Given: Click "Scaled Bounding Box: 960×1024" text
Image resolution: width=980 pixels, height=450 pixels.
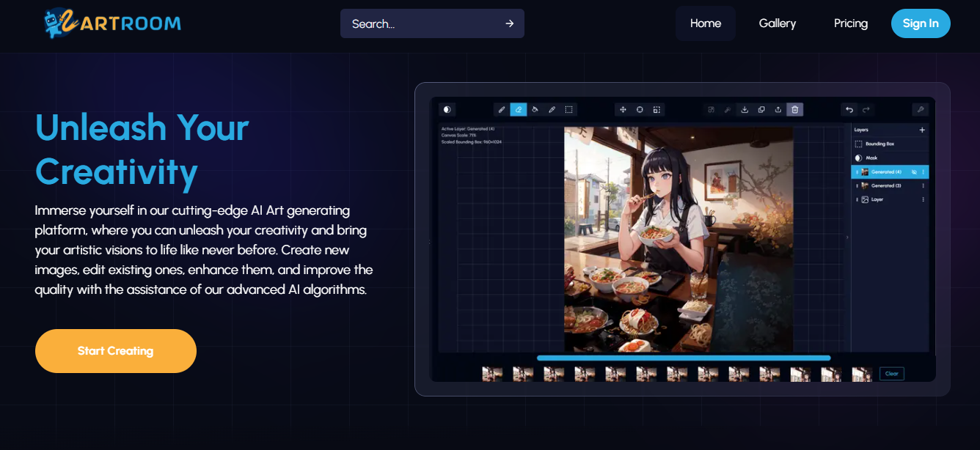Looking at the screenshot, I should (471, 141).
